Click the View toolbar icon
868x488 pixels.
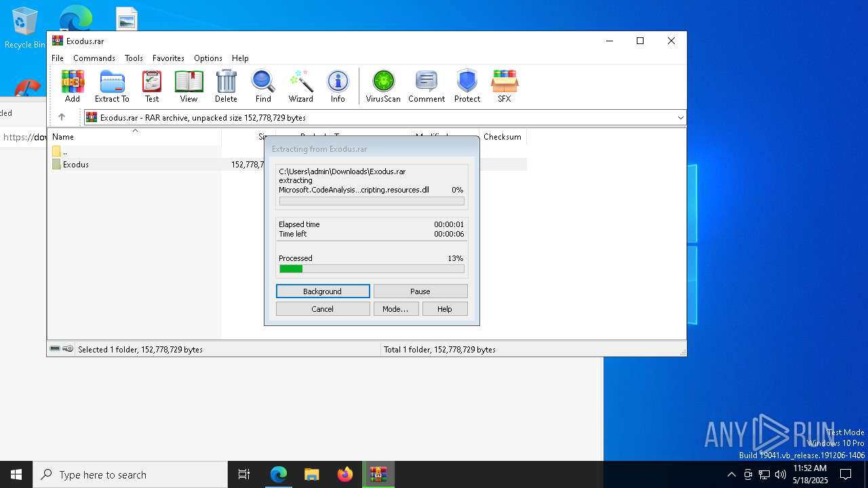189,86
